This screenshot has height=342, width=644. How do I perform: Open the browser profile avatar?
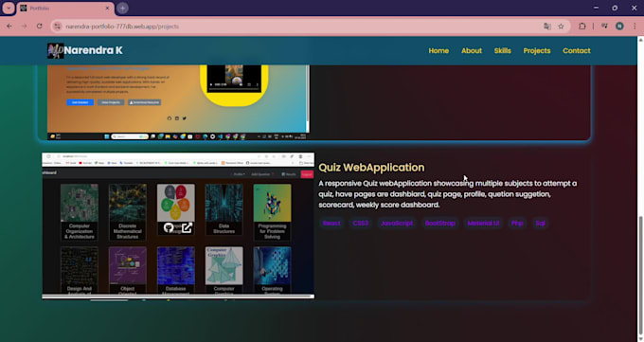(x=619, y=27)
